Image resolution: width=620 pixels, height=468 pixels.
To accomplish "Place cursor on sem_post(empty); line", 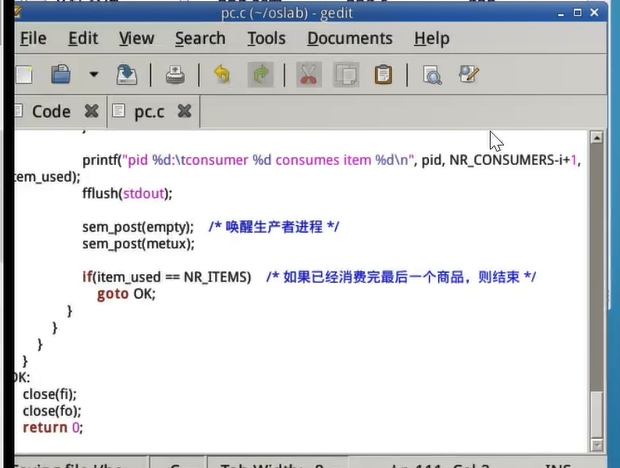I will point(138,227).
